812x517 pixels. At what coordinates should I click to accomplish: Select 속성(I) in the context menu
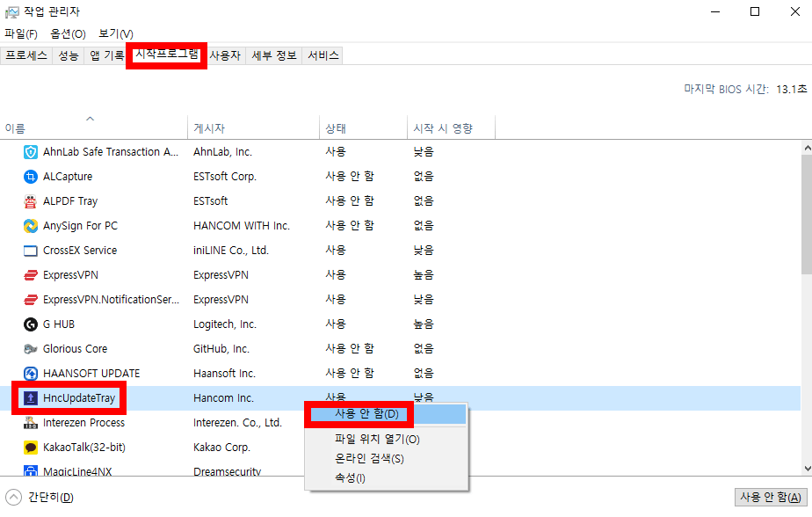[351, 478]
